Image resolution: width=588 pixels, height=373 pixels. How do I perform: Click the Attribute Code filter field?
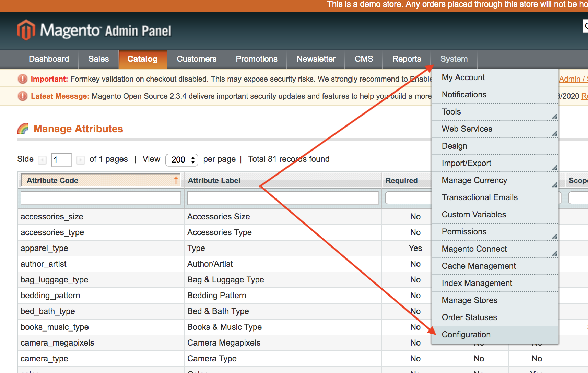coord(101,198)
